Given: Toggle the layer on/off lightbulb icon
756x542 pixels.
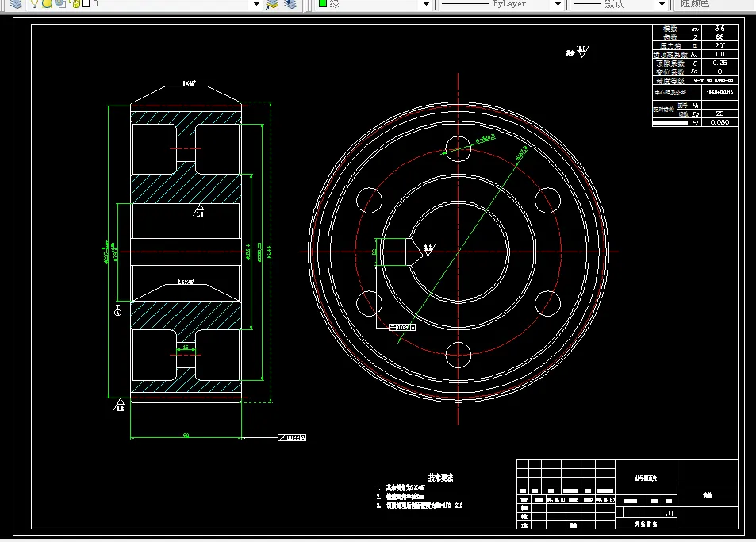Looking at the screenshot, I should pyautogui.click(x=34, y=4).
